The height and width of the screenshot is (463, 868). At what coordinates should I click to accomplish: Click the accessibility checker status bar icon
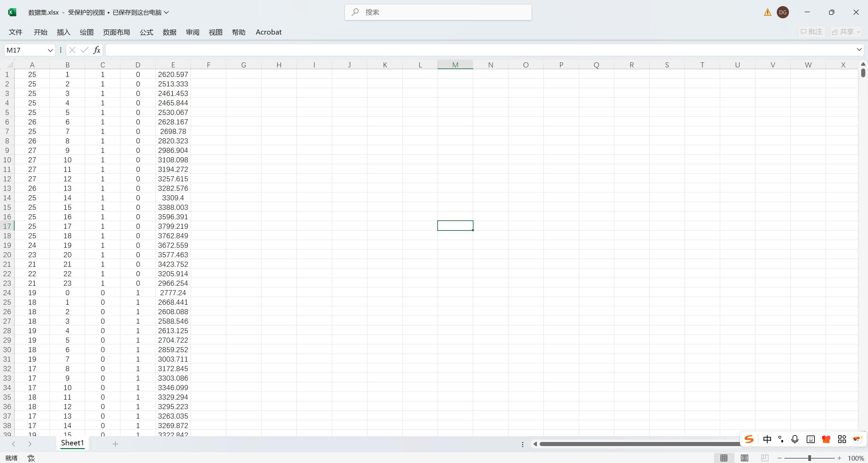(31, 458)
